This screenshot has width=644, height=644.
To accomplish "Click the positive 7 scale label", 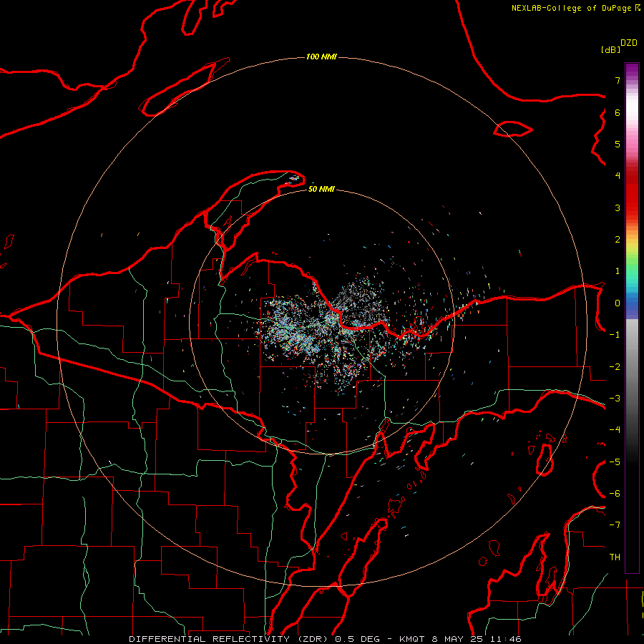I will pyautogui.click(x=618, y=80).
